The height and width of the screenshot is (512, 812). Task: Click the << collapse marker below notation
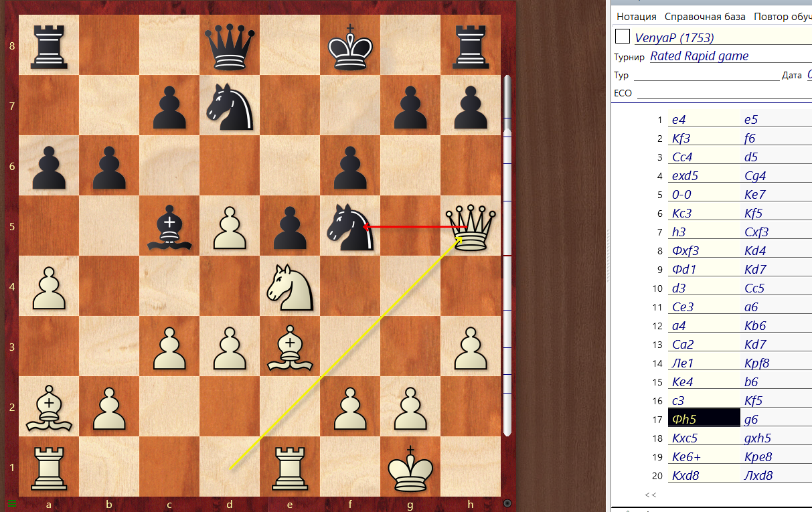(x=650, y=495)
